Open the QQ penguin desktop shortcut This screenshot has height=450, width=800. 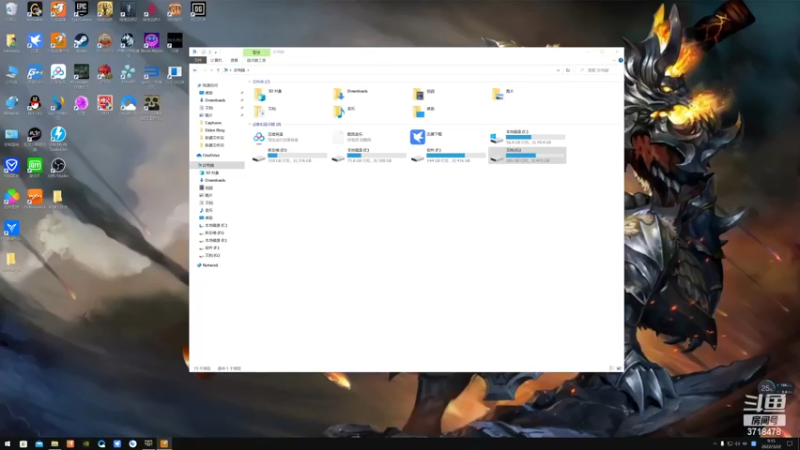35,105
